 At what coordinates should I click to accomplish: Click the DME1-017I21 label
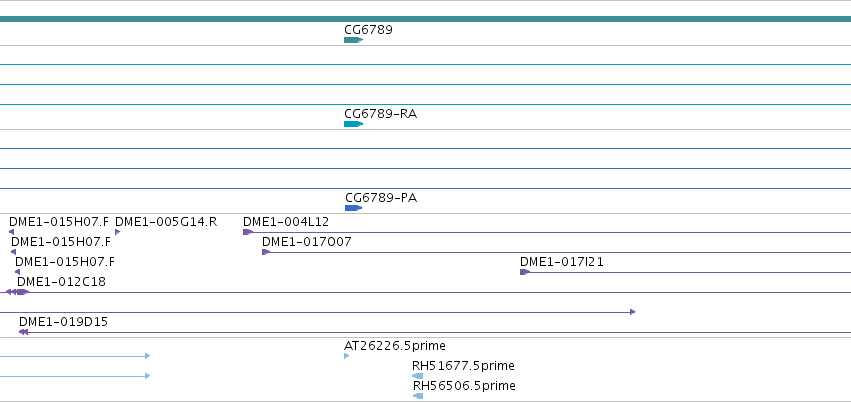[x=562, y=262]
